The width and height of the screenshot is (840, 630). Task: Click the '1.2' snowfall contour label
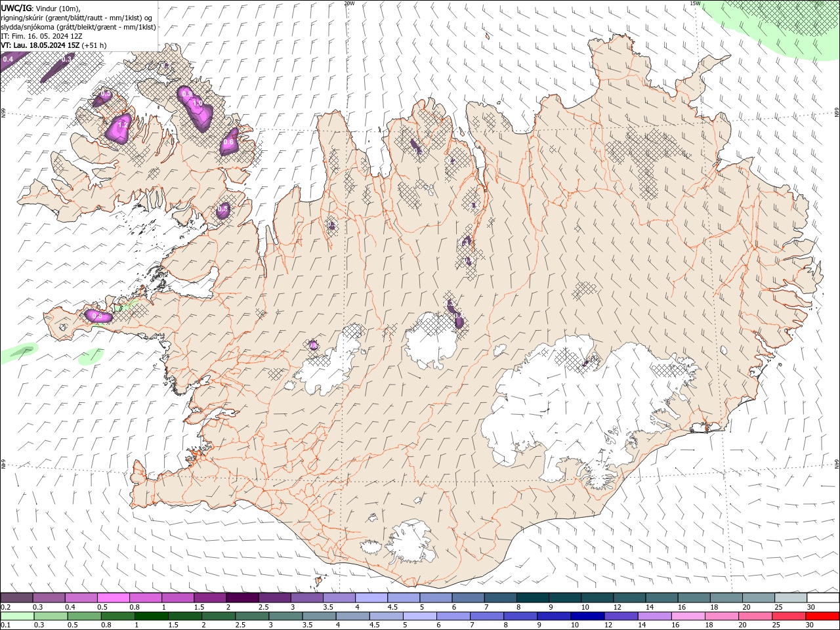(x=122, y=125)
